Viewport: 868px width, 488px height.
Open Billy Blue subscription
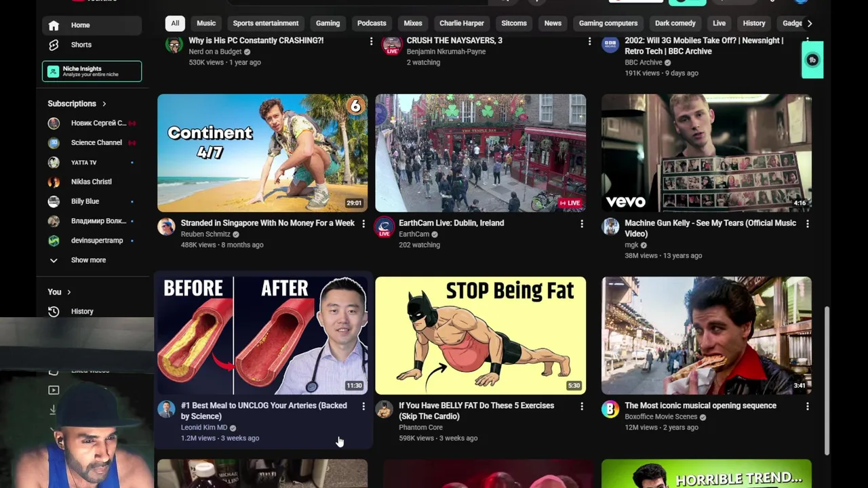(92, 201)
